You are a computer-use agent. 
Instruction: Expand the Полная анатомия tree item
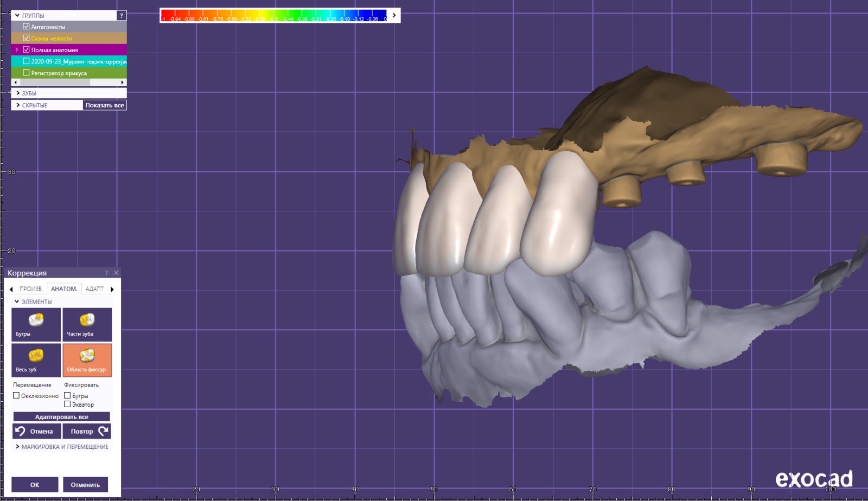tap(17, 50)
